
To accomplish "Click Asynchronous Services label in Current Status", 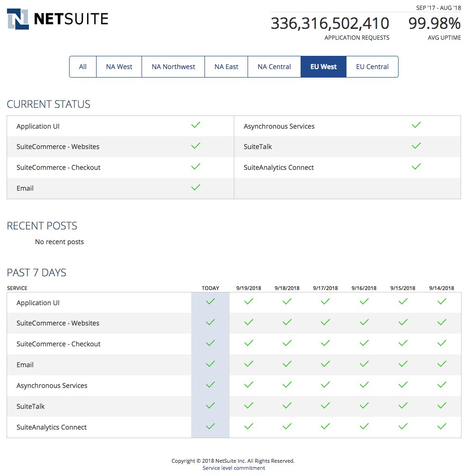I will [279, 126].
